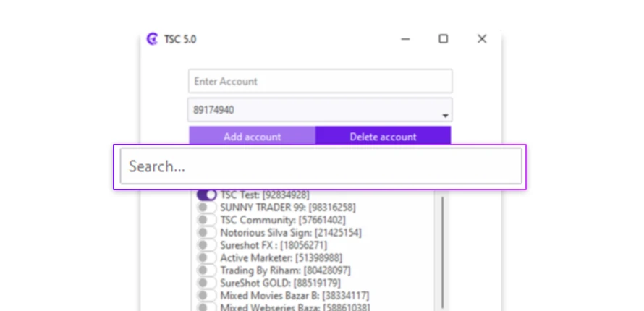
Task: Enable the Active Marketer toggle
Action: click(207, 257)
